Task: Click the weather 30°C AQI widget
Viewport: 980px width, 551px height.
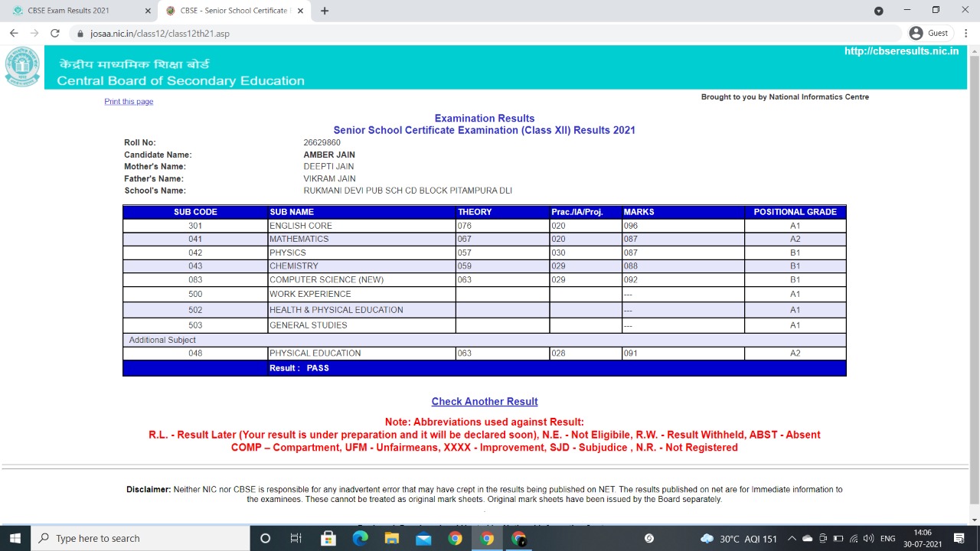Action: pos(740,539)
